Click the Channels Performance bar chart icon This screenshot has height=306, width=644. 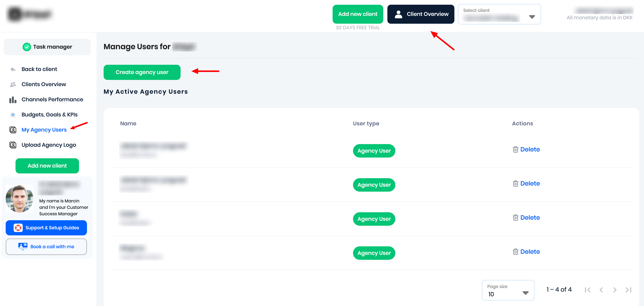click(13, 100)
